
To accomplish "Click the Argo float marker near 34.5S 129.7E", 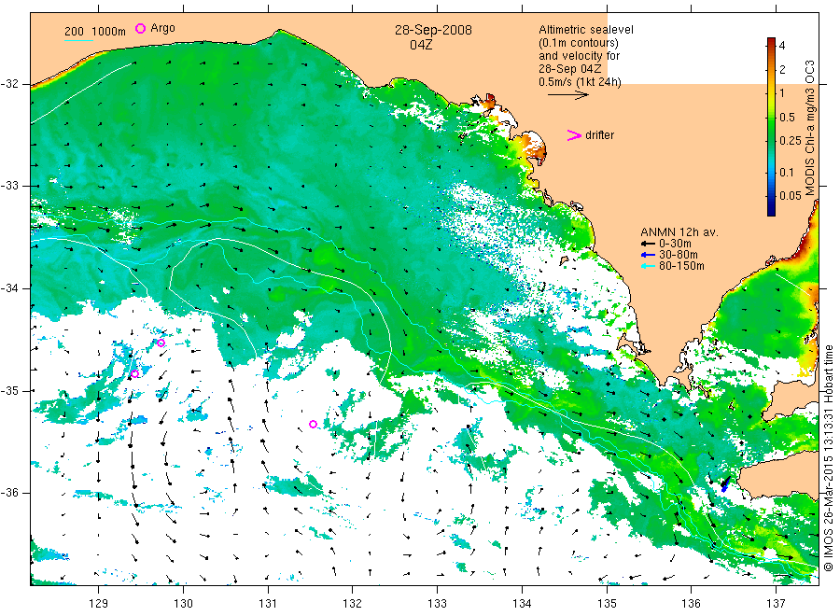I will [161, 343].
